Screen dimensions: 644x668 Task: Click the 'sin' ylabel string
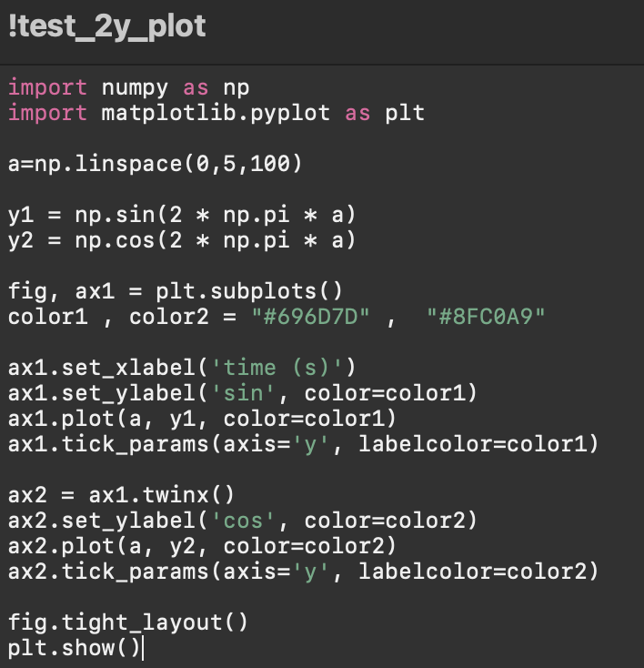(x=243, y=393)
